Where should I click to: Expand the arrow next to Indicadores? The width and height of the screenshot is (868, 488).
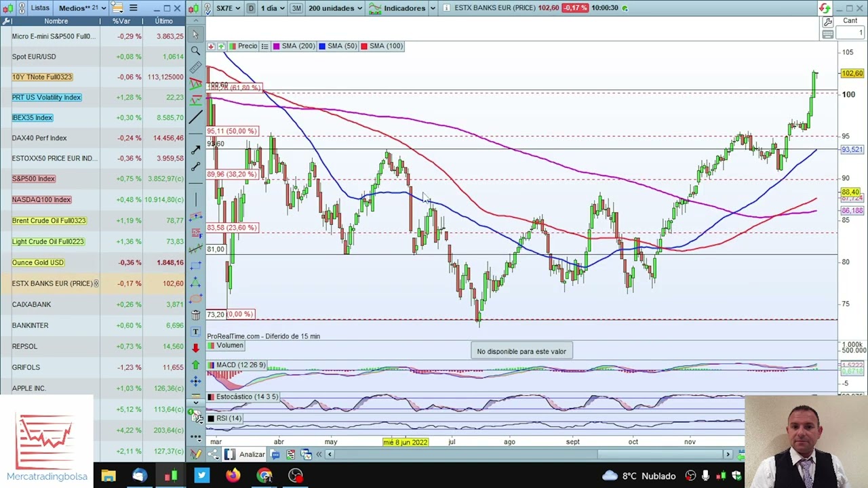tap(432, 8)
